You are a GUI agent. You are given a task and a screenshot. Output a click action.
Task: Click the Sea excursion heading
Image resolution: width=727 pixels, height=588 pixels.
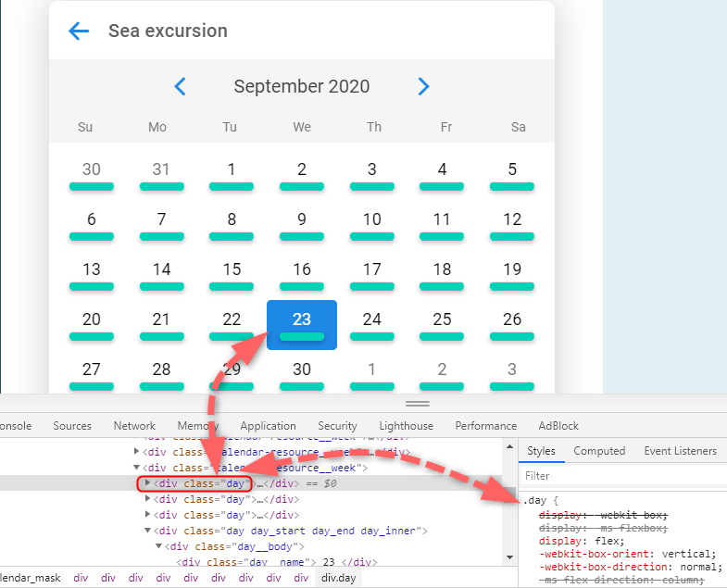(x=168, y=31)
